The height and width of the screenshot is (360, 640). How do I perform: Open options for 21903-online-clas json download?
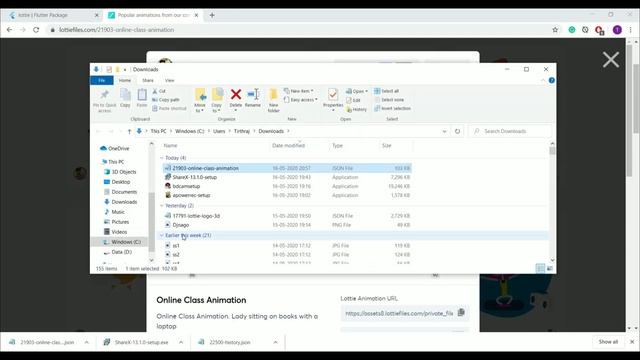87,342
